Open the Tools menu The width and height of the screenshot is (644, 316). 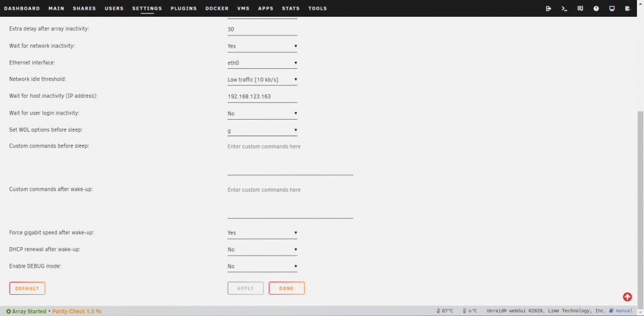click(317, 8)
